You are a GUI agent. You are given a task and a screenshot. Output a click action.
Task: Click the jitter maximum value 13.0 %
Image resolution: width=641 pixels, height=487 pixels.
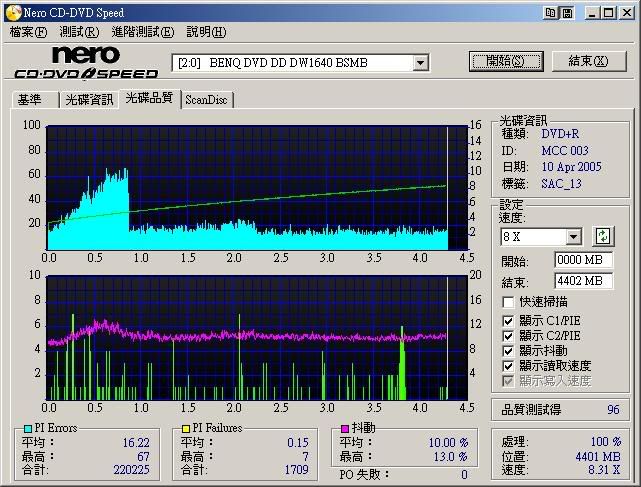[450, 456]
